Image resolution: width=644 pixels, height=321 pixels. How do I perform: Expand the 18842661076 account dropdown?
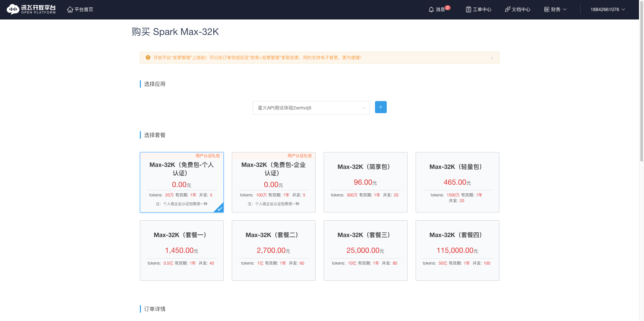(607, 9)
